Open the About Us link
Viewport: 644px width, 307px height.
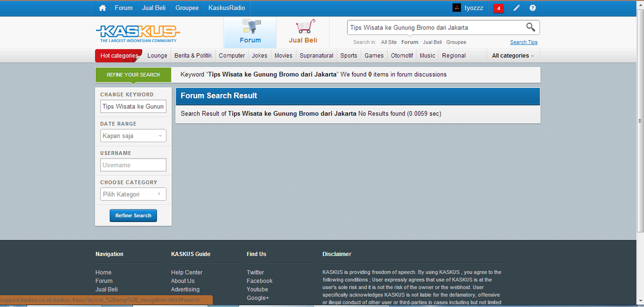pyautogui.click(x=183, y=281)
